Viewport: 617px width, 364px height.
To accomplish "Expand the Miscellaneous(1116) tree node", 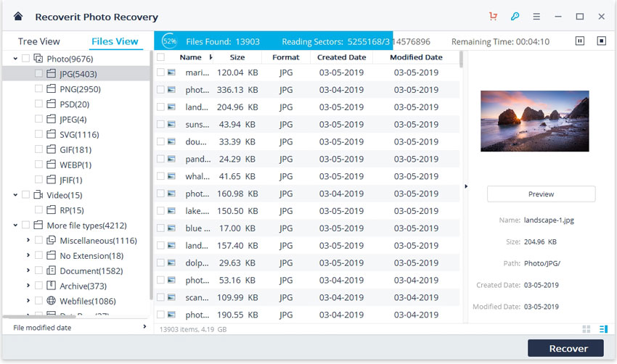I will [28, 241].
